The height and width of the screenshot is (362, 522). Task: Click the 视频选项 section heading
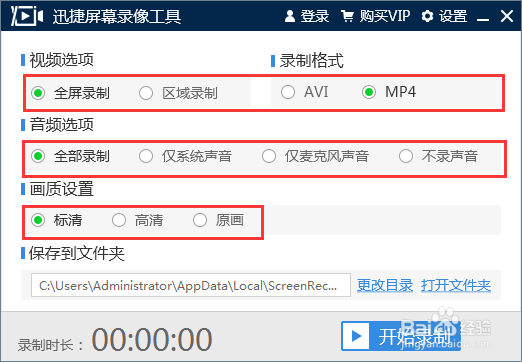tap(61, 60)
